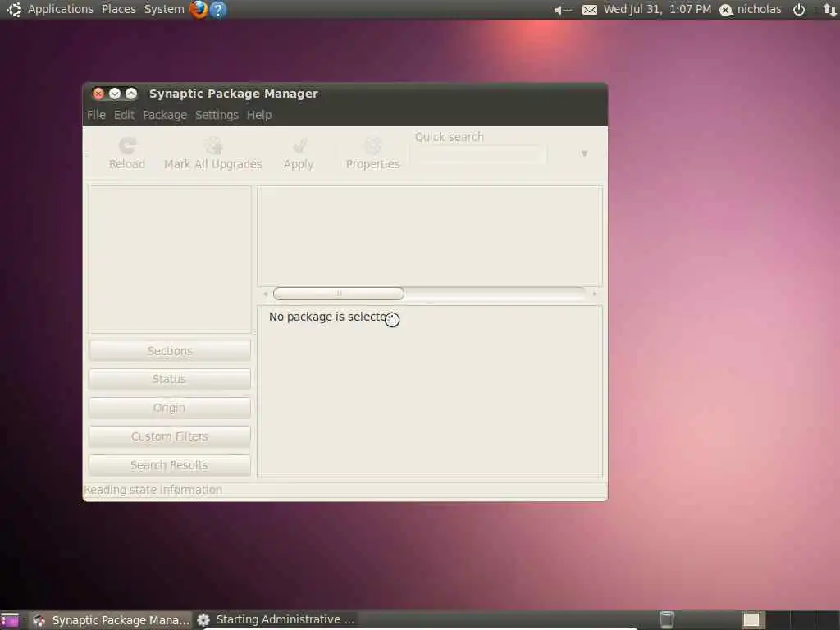Viewport: 840px width, 630px height.
Task: Minimize the Synaptic window
Action: [115, 94]
